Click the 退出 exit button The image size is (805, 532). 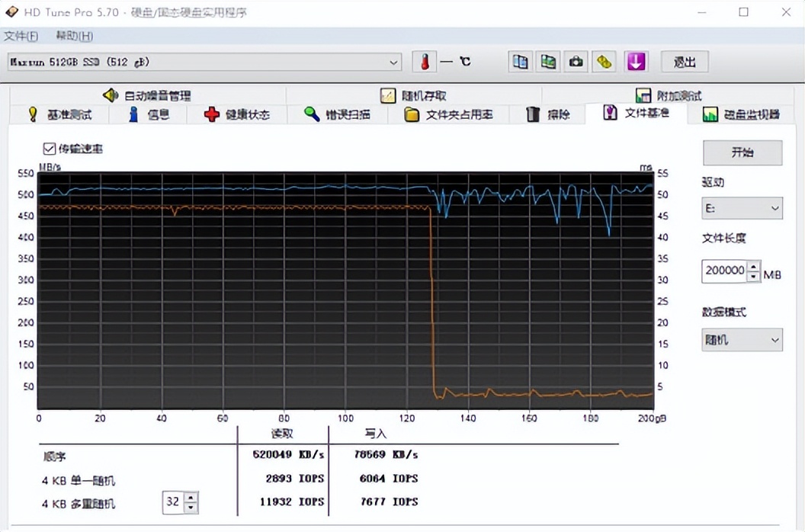point(684,62)
